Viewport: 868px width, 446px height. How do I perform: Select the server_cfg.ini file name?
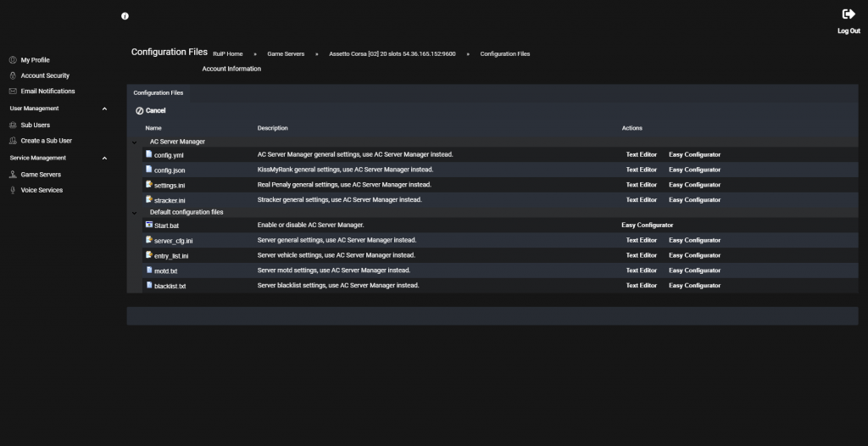tap(173, 241)
